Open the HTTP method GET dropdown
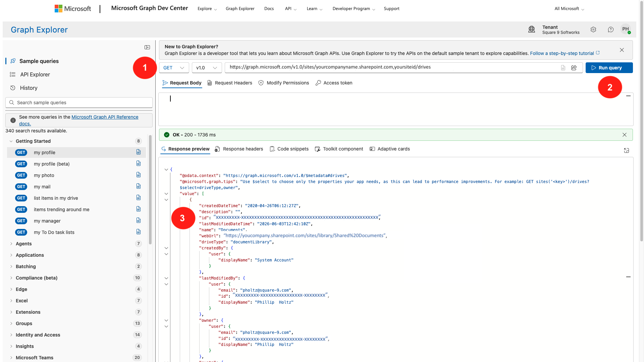 [174, 68]
